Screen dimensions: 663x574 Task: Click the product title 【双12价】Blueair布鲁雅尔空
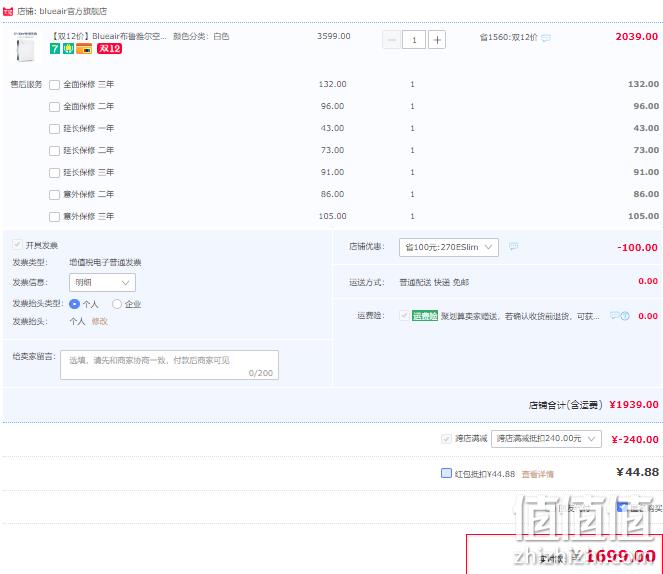[109, 36]
